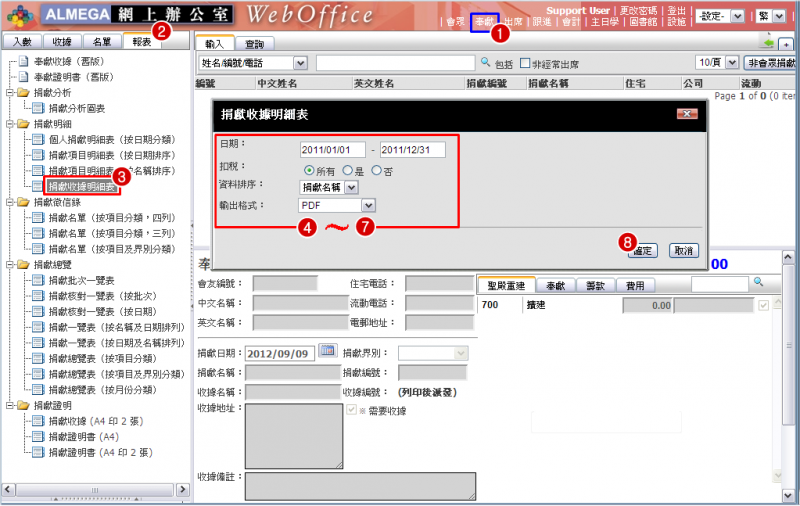This screenshot has width=800, height=506.
Task: Click the 取消 button in dialog
Action: tap(684, 250)
